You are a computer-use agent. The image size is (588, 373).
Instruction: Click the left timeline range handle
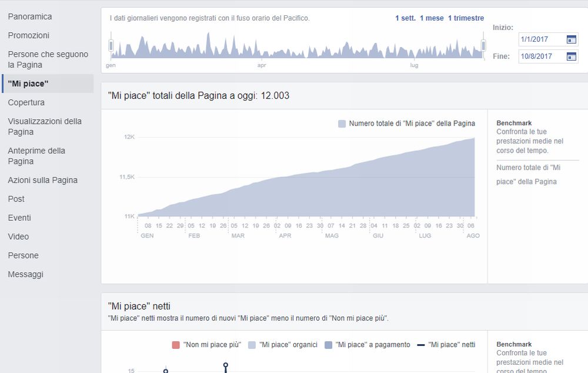(110, 44)
